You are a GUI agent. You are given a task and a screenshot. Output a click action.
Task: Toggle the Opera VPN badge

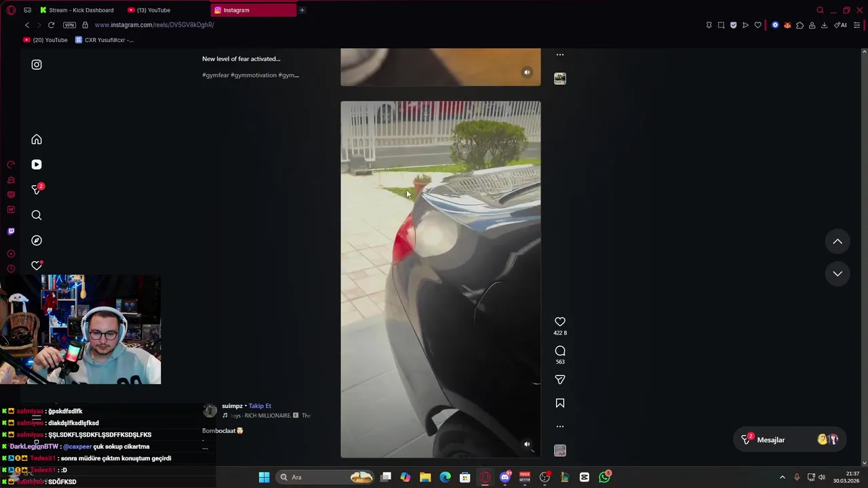(x=69, y=25)
